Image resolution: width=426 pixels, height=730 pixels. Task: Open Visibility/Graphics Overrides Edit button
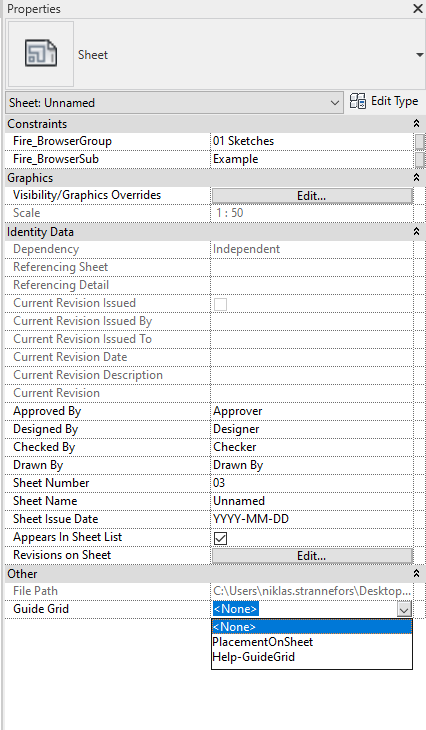pyautogui.click(x=312, y=196)
